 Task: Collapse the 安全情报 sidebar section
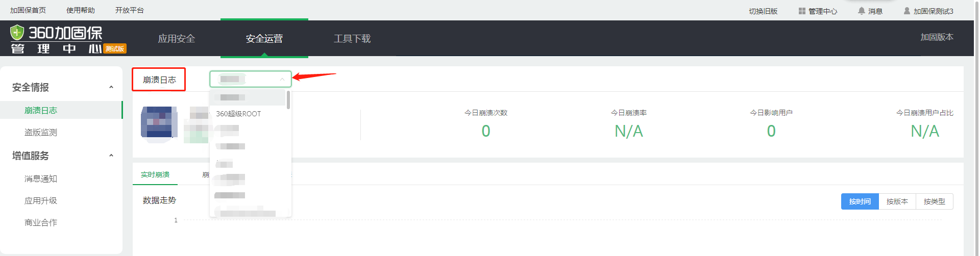[111, 87]
